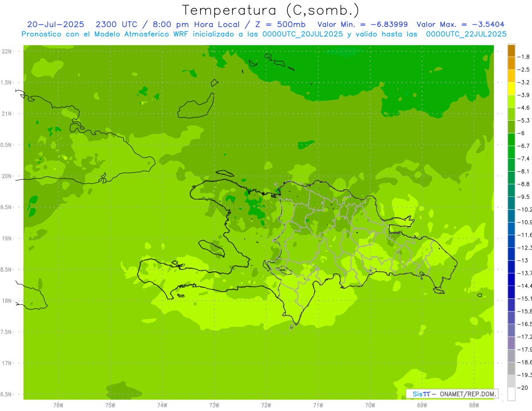Click the -6 color scale label
532x411 pixels.
tap(522, 133)
